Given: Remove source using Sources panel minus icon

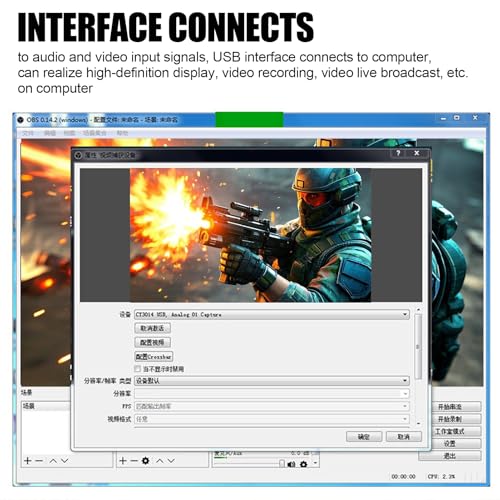Looking at the screenshot, I should click(x=134, y=461).
